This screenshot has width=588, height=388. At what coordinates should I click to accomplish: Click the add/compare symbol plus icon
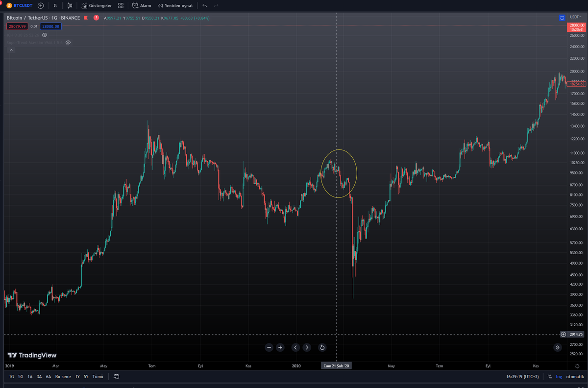point(41,5)
